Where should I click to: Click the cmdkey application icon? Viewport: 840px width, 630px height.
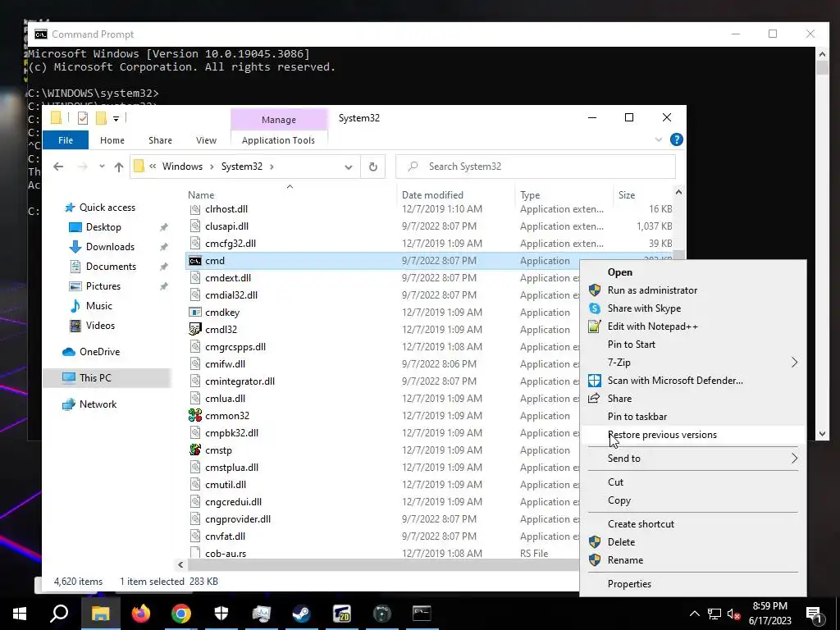pos(195,313)
